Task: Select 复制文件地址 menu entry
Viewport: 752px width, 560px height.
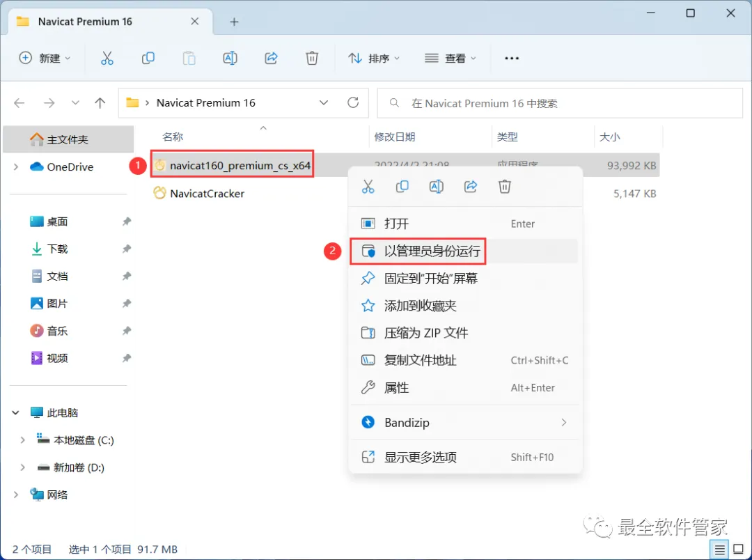Action: point(464,360)
